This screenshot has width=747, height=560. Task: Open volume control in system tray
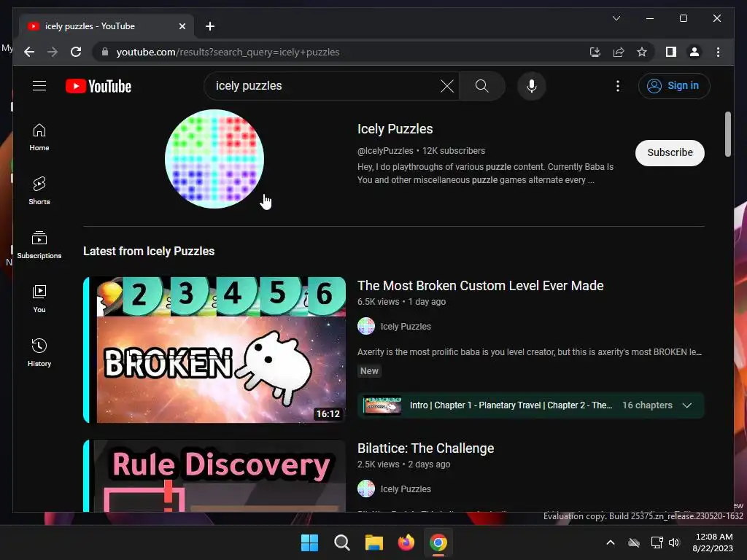(x=674, y=542)
